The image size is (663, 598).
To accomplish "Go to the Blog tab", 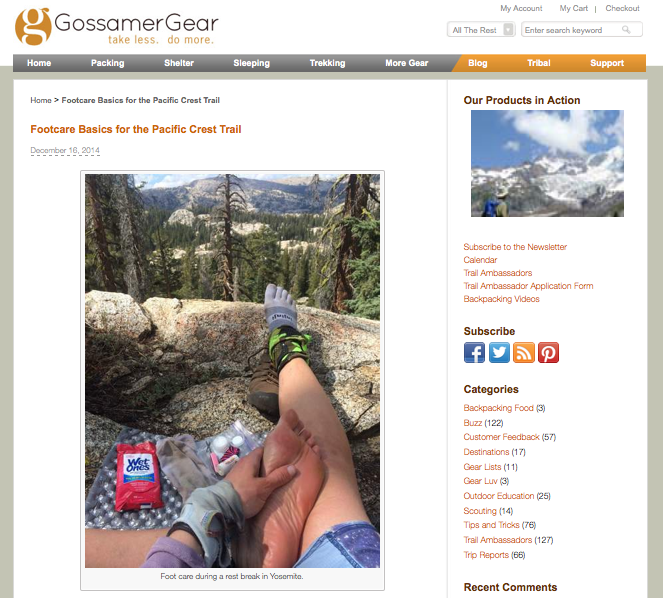I will pyautogui.click(x=478, y=63).
